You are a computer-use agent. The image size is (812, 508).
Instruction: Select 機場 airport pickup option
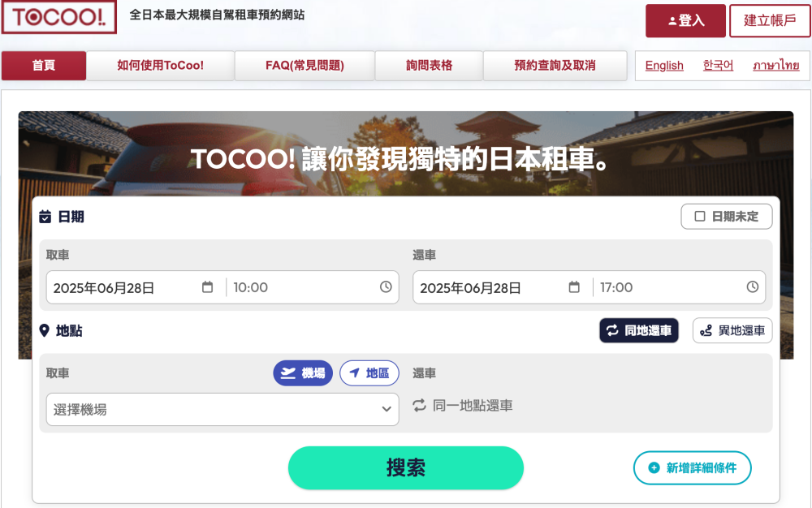click(x=303, y=373)
